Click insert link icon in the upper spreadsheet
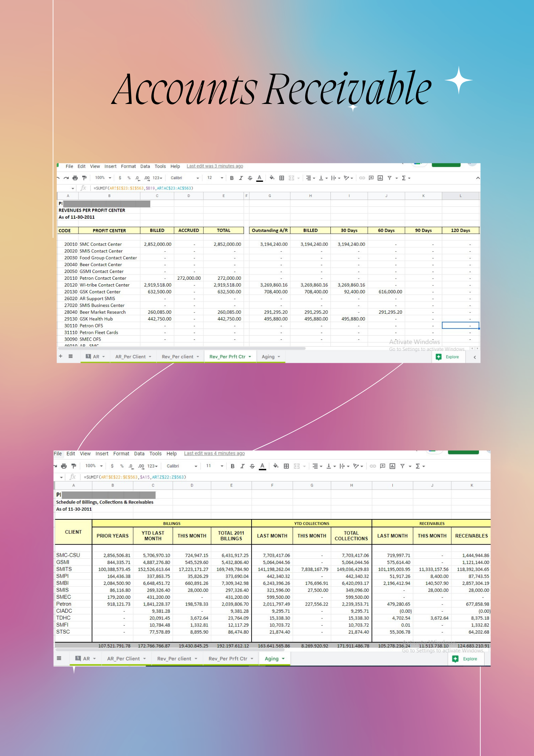 tap(362, 178)
